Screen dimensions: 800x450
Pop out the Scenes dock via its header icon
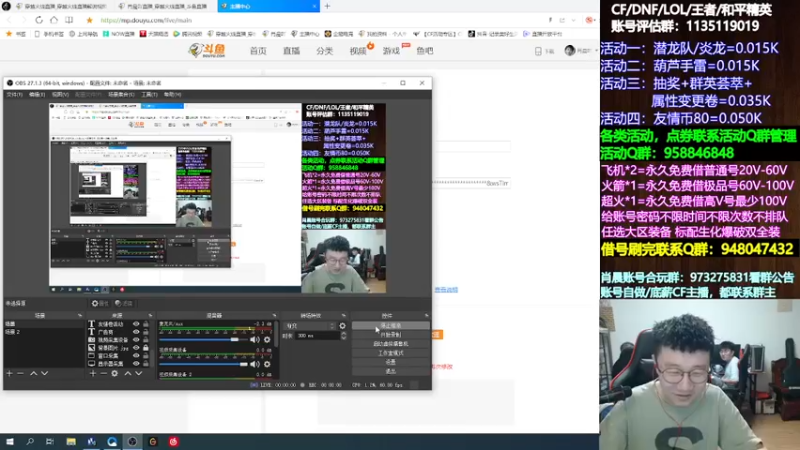click(80, 316)
